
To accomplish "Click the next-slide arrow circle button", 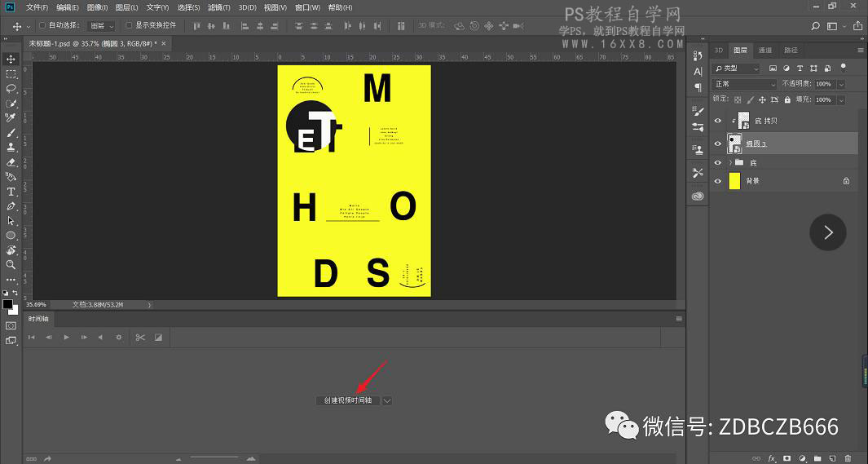I will [x=827, y=232].
